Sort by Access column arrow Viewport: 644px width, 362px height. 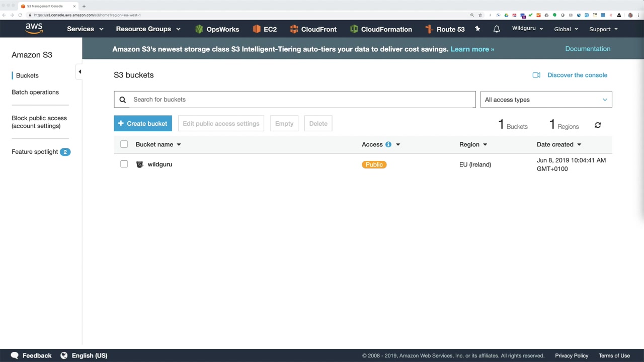[398, 144]
